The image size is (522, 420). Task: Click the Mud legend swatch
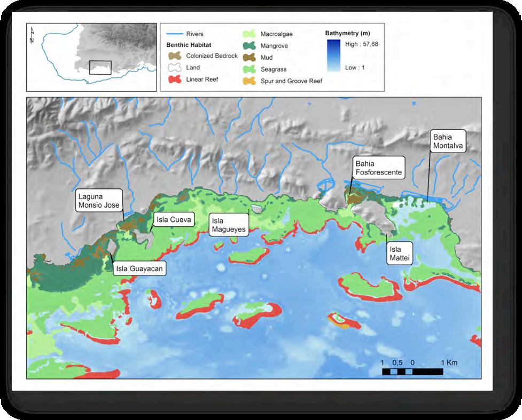pos(249,57)
